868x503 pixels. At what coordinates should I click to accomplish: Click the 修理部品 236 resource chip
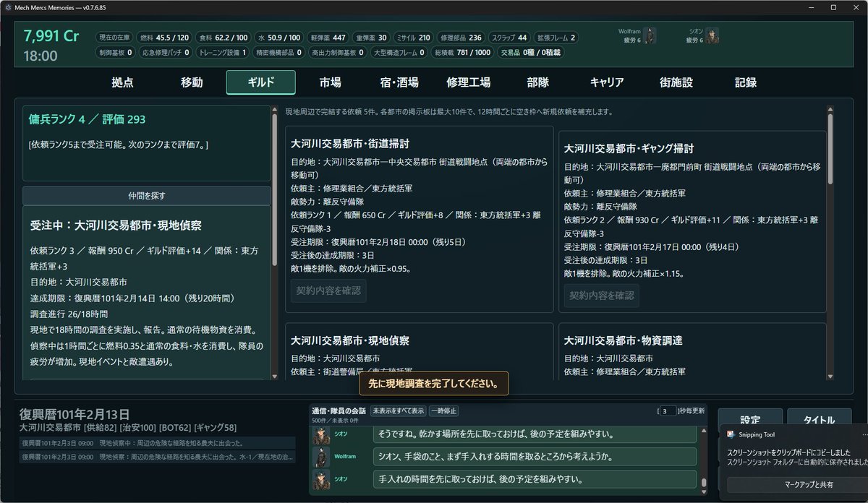click(461, 38)
